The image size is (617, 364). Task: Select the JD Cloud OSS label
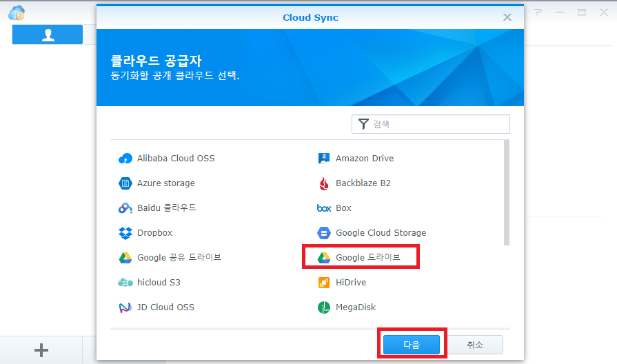coord(165,307)
